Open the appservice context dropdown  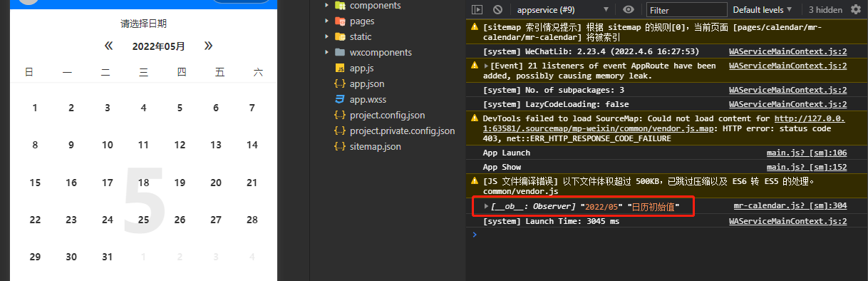[562, 10]
